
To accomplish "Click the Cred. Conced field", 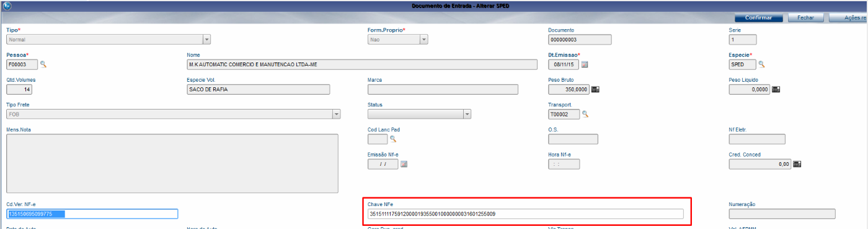I will [x=760, y=164].
